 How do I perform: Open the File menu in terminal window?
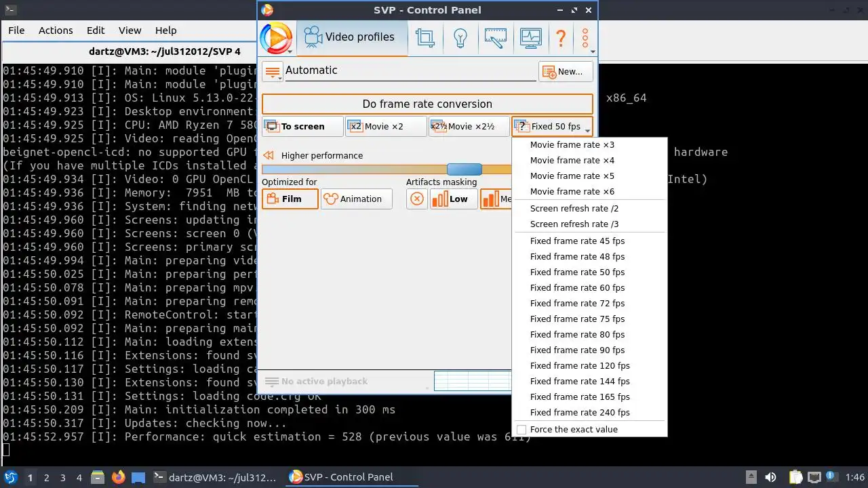point(16,30)
